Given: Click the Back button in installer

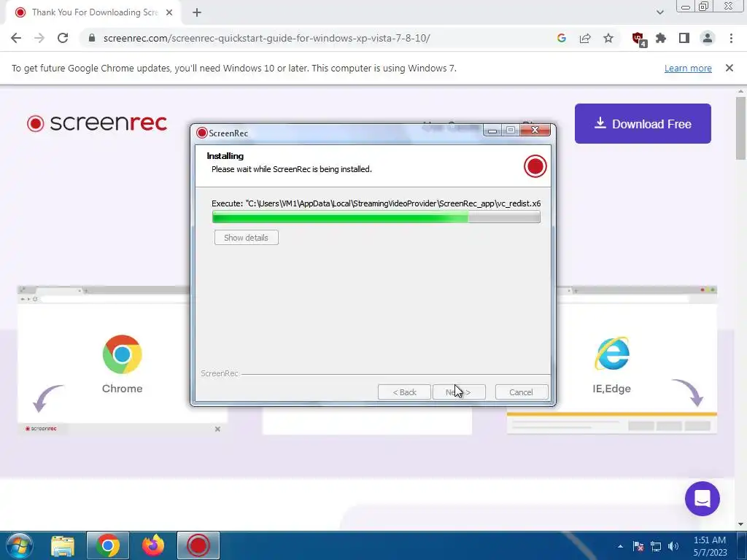Looking at the screenshot, I should coord(404,392).
